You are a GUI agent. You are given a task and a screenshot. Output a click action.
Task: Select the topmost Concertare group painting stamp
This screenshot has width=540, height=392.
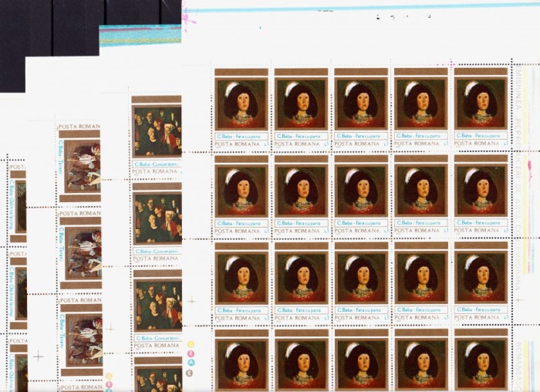click(x=157, y=131)
